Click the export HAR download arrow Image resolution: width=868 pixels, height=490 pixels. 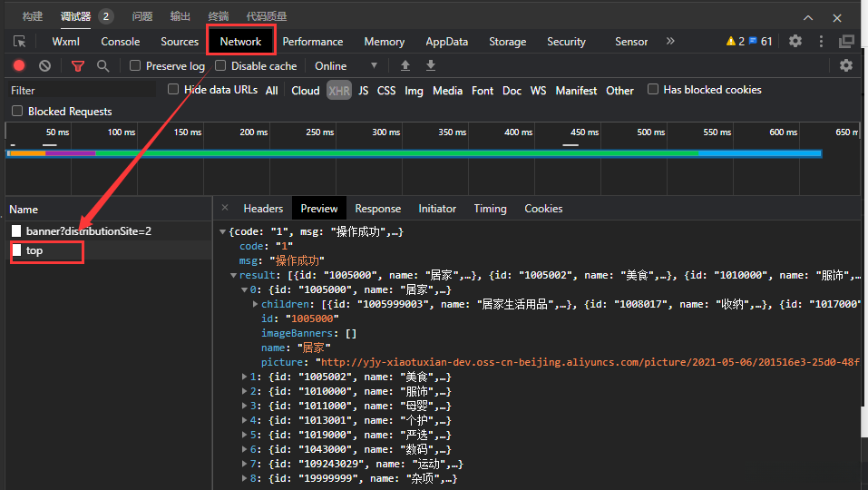[431, 65]
